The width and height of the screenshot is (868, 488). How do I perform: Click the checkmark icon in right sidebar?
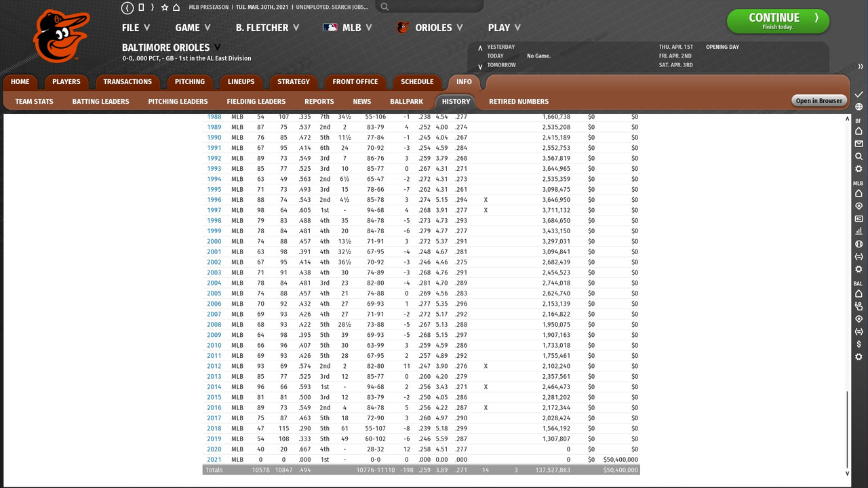pos(859,94)
